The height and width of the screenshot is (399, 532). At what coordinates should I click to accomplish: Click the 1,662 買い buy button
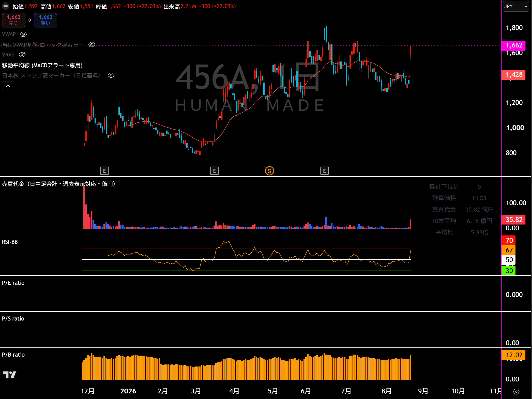point(45,20)
